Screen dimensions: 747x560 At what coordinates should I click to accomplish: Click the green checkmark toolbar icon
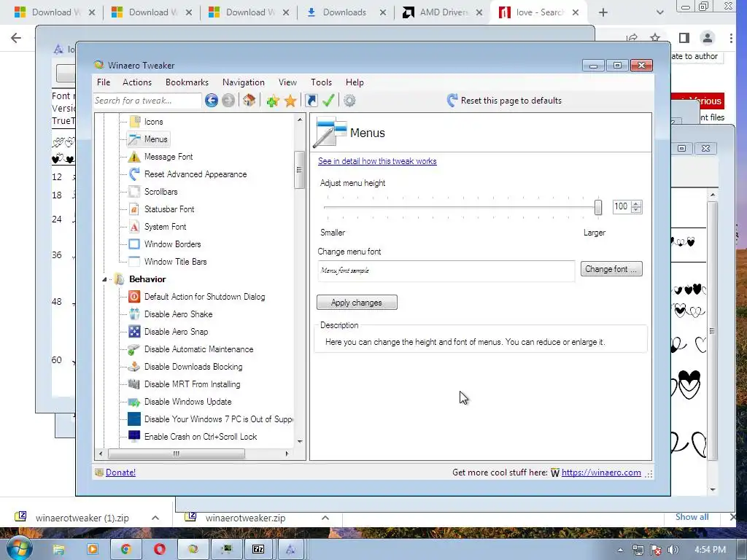[328, 101]
